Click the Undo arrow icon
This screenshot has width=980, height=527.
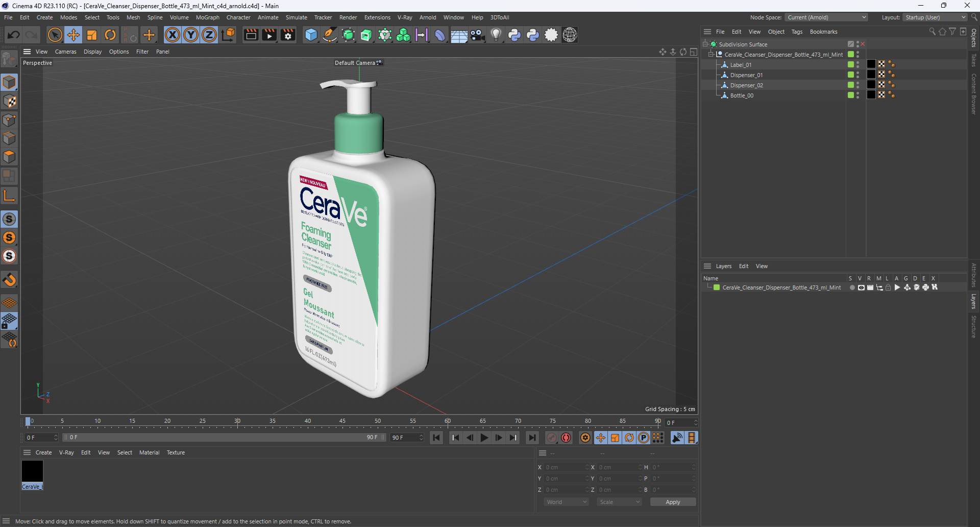(14, 35)
